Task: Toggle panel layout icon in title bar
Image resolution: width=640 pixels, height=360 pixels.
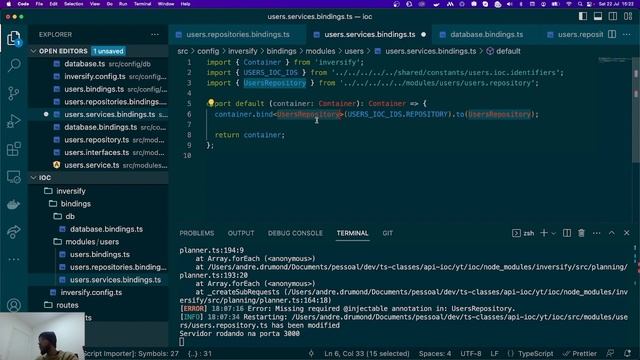Action: 598,16
